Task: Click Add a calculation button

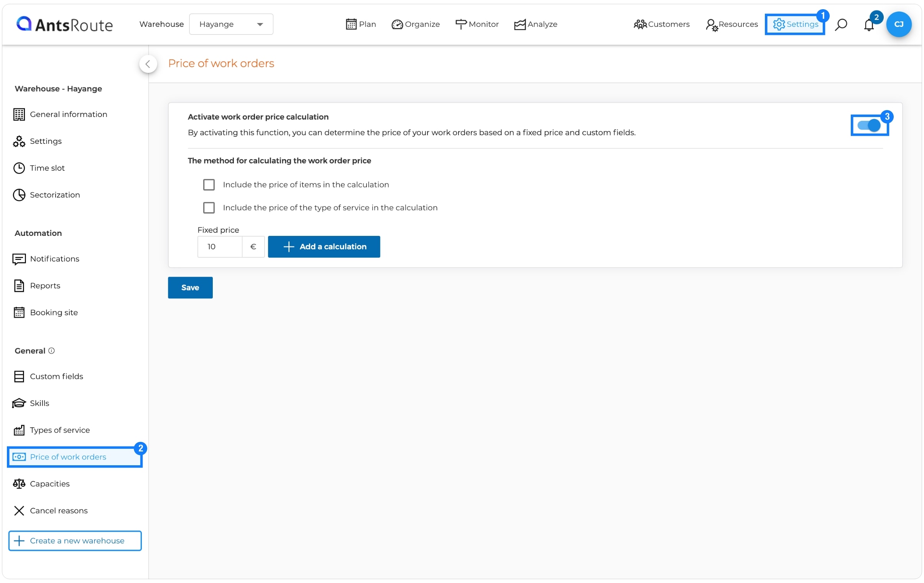Action: click(x=324, y=247)
